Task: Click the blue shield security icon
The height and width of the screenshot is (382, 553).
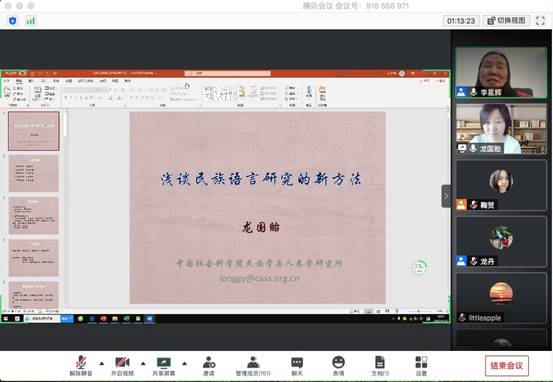Action: 13,21
